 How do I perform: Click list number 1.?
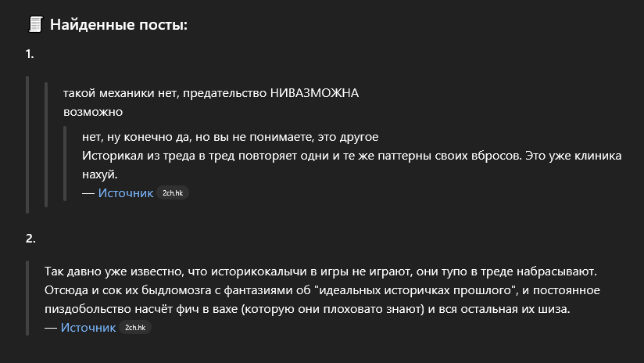point(30,54)
